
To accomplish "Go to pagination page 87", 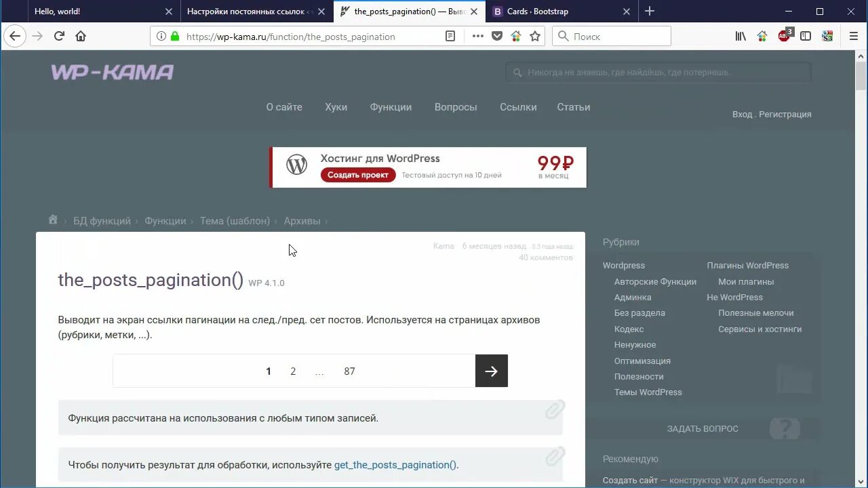I will point(349,371).
